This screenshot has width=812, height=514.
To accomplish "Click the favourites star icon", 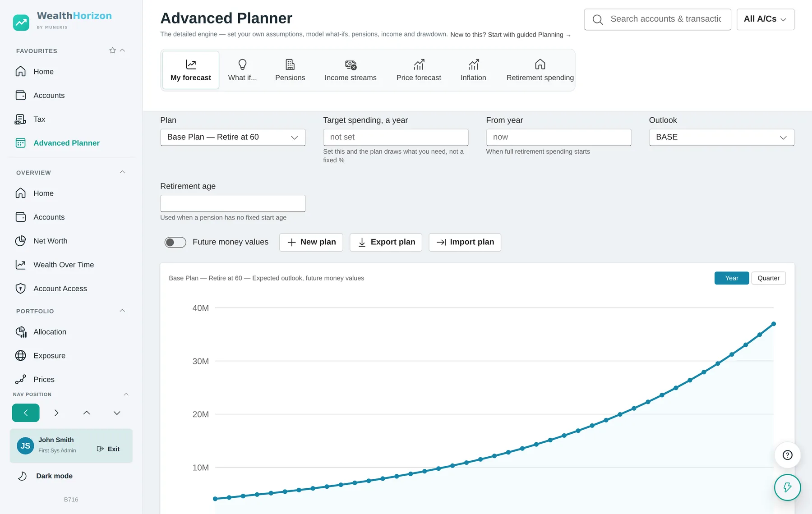I will point(112,50).
